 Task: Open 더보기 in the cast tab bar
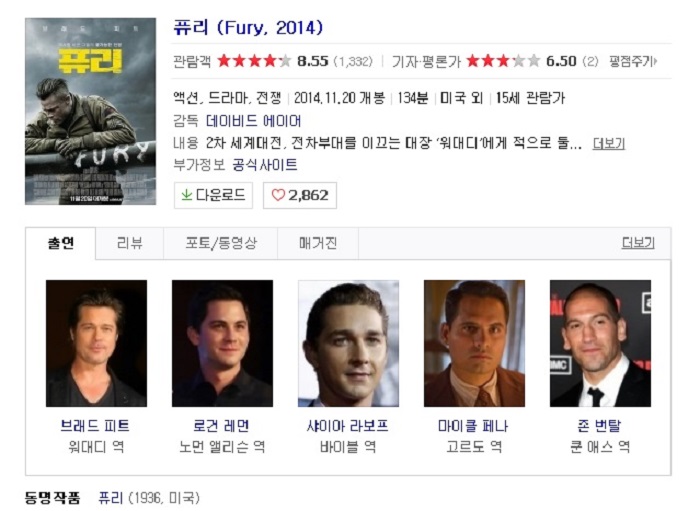[x=638, y=243]
